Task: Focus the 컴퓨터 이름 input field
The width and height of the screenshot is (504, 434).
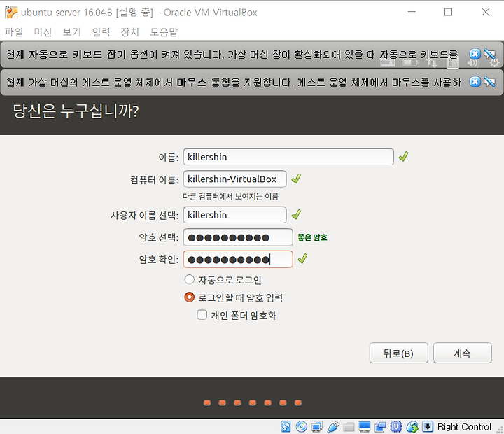Action: (234, 178)
